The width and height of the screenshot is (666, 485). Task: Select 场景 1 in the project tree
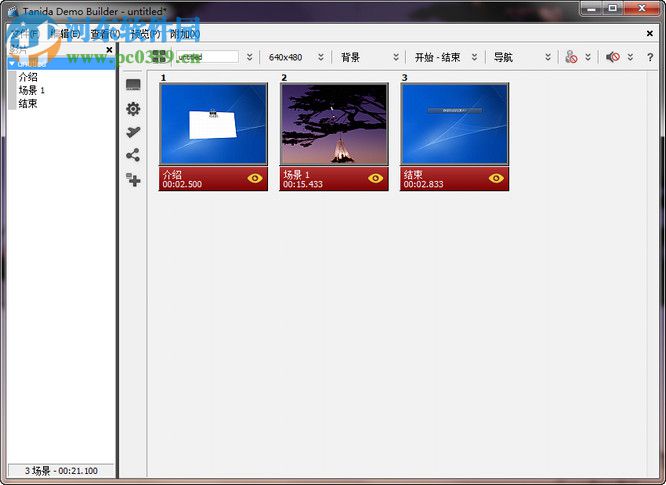pyautogui.click(x=31, y=90)
